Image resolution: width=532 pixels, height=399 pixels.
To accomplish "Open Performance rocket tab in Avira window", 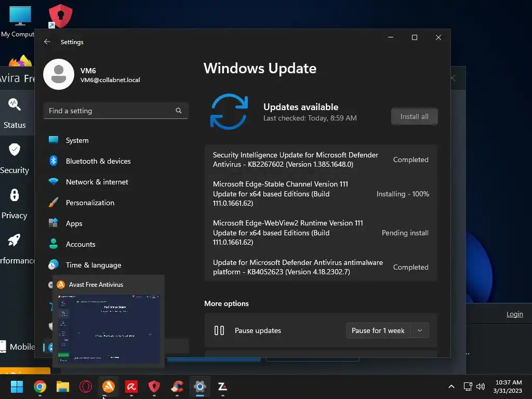I will pos(15,249).
